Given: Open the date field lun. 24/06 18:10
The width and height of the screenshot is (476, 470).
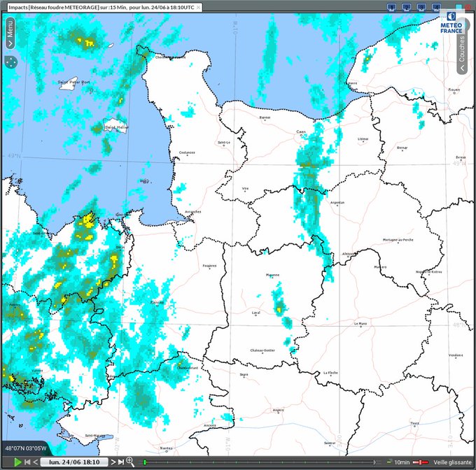Looking at the screenshot, I should (74, 462).
